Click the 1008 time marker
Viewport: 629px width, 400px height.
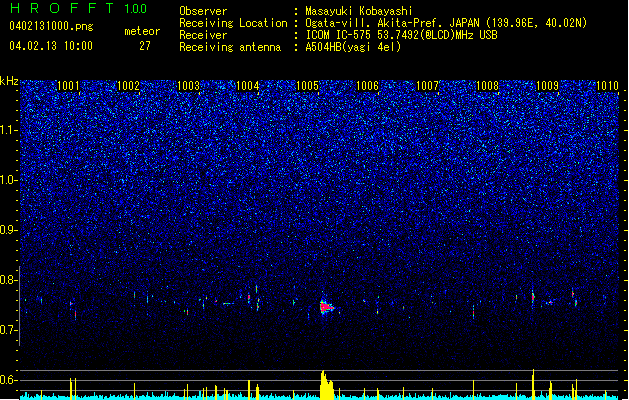[x=487, y=85]
